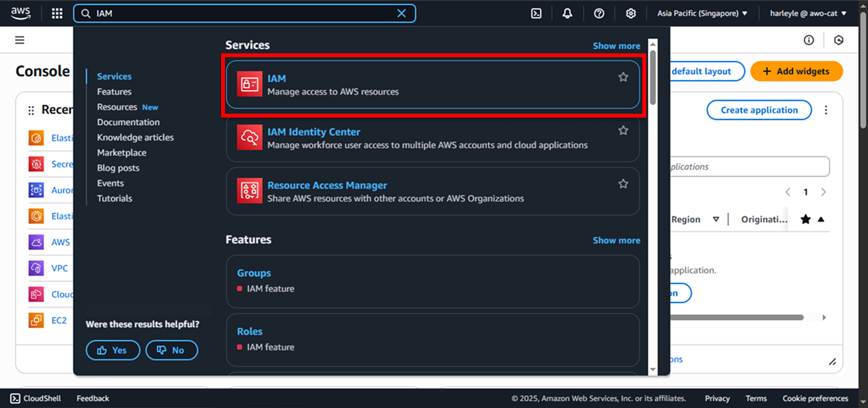Click the Aurora icon in recently visited
Image resolution: width=868 pixels, height=408 pixels.
36,190
